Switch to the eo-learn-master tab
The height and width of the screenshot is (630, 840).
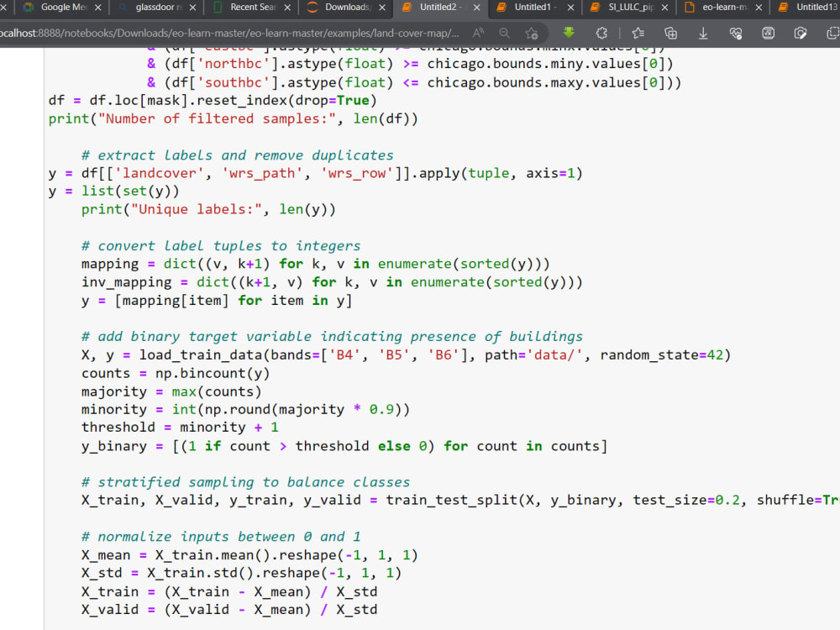(x=725, y=7)
